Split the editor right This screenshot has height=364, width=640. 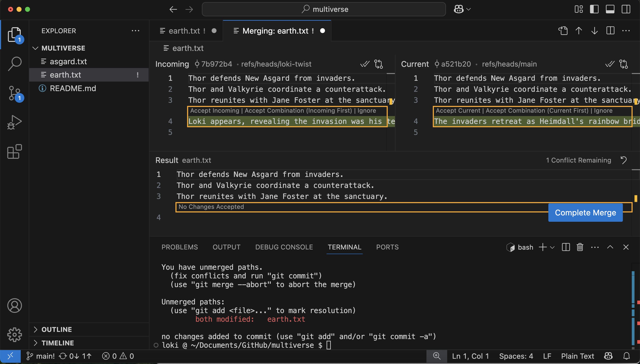(610, 31)
